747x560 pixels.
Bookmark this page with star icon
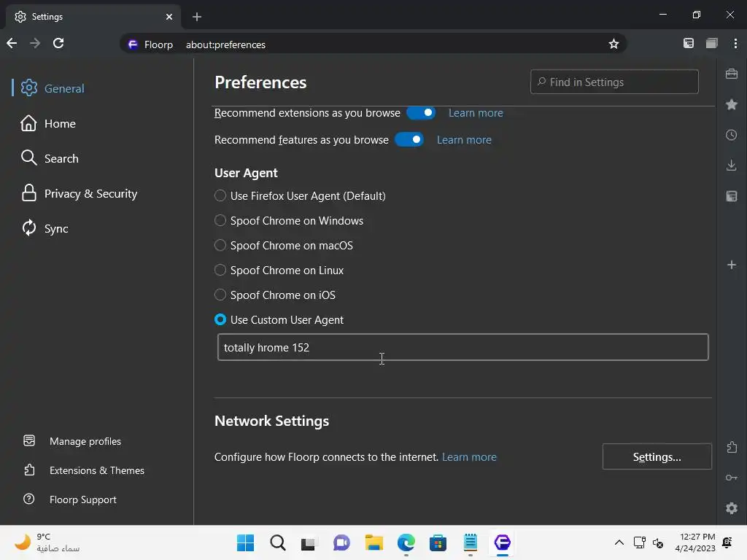click(614, 44)
